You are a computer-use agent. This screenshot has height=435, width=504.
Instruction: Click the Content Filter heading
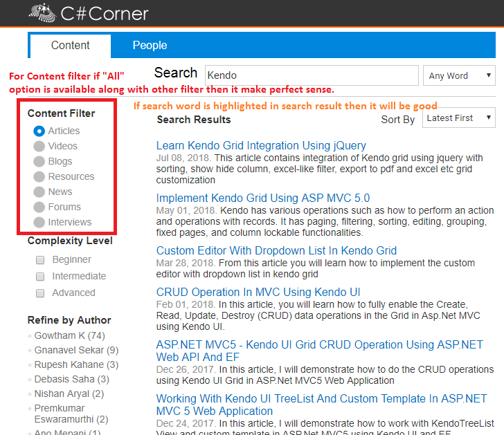(62, 113)
